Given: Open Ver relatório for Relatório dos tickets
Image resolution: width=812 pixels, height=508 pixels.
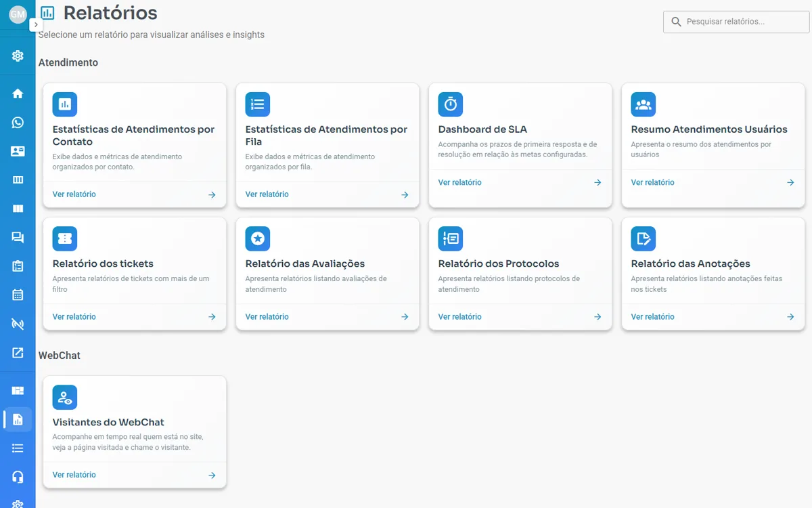Looking at the screenshot, I should tap(74, 316).
